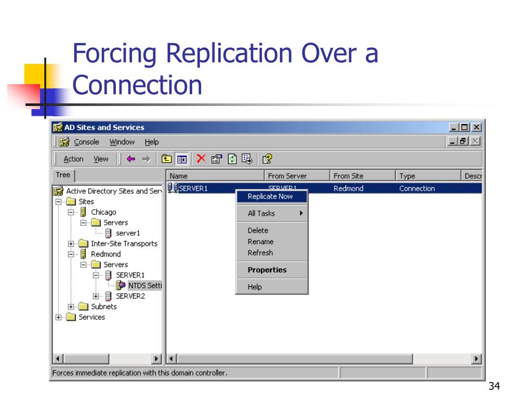Collapse Servers folder under Chicago
This screenshot has width=532, height=399.
[84, 222]
